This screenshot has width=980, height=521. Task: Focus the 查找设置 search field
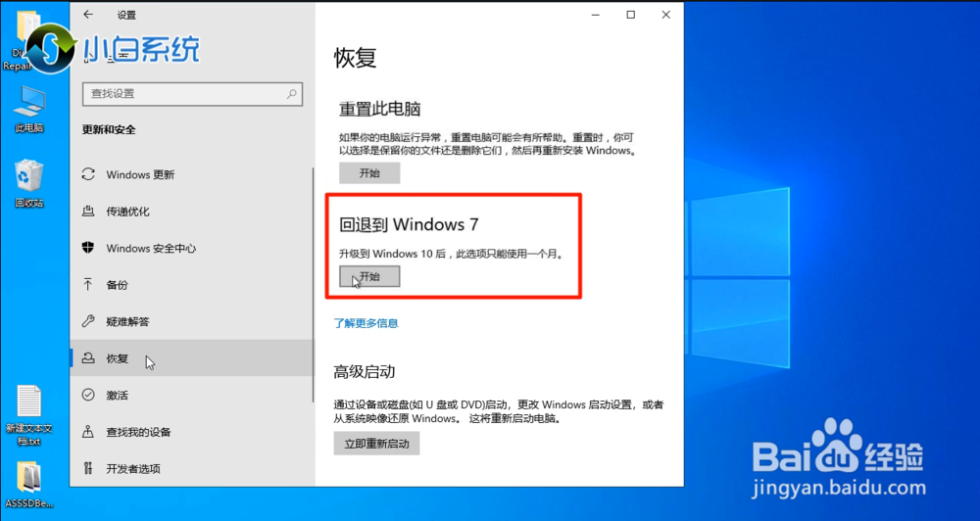coord(192,94)
